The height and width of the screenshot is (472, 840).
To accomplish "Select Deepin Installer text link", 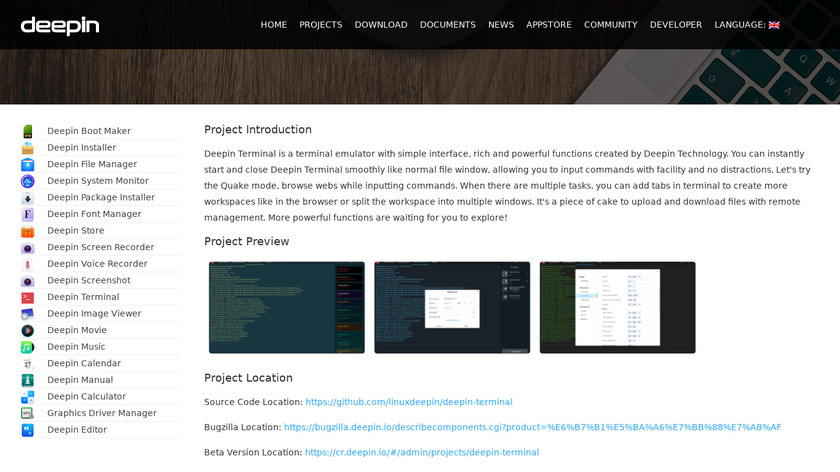I will 81,147.
